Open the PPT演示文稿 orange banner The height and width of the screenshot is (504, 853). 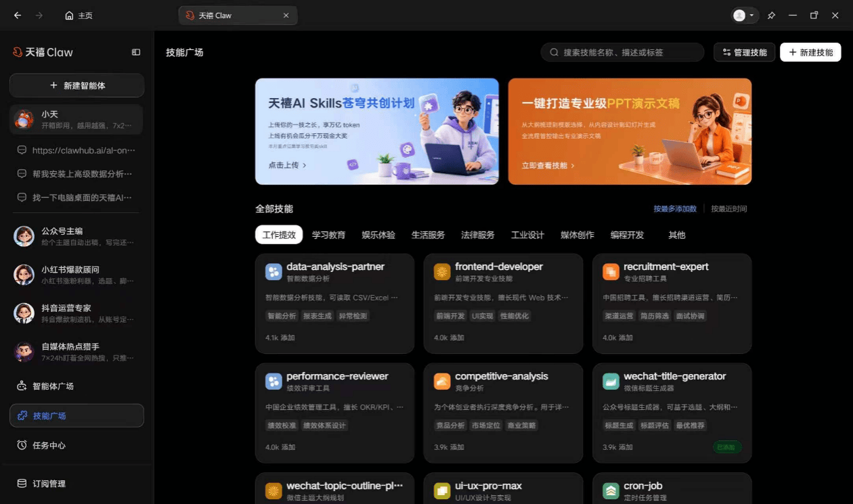[630, 131]
